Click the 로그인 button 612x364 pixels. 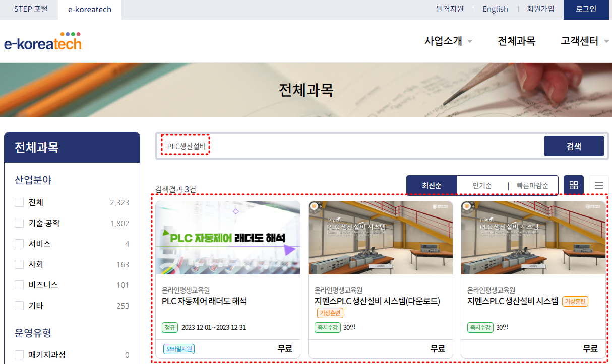point(586,10)
